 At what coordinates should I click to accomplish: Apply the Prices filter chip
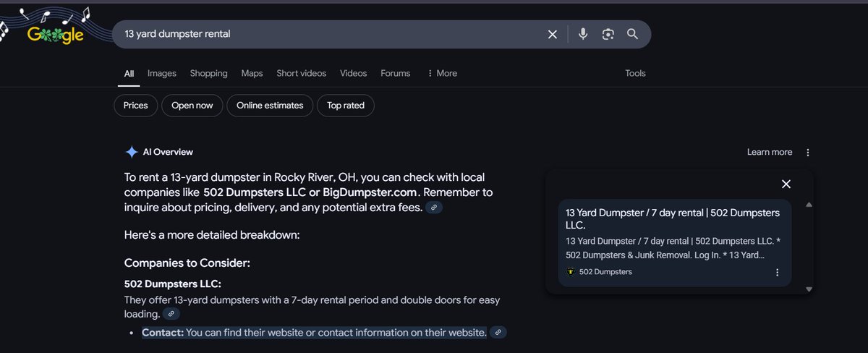[135, 105]
